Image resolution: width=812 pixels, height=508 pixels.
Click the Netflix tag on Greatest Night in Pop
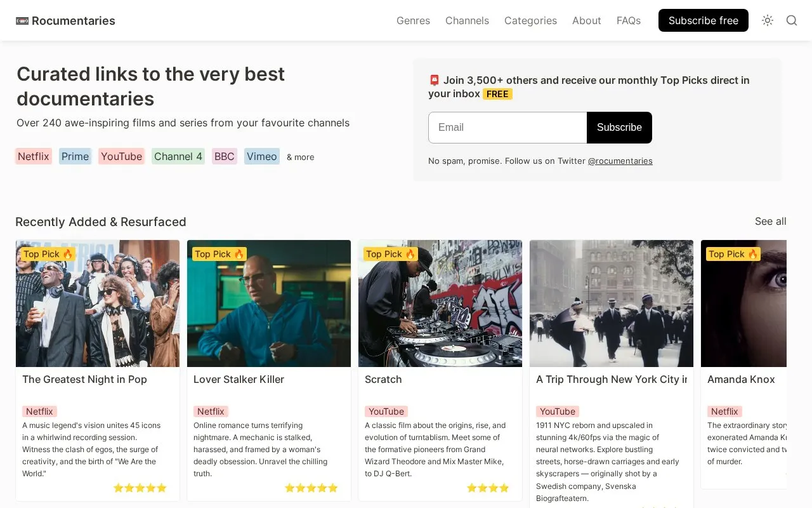[x=39, y=411]
